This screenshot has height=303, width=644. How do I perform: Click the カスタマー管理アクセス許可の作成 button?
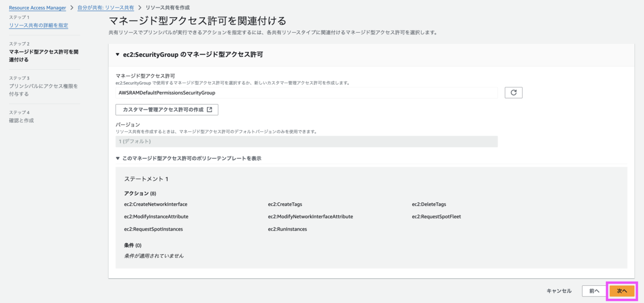click(167, 109)
